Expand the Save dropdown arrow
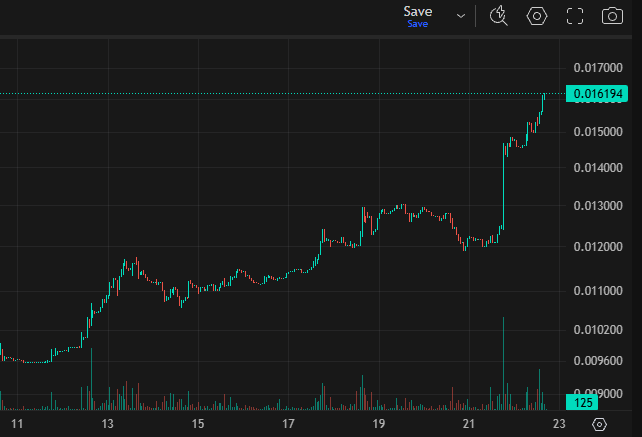 [x=461, y=16]
